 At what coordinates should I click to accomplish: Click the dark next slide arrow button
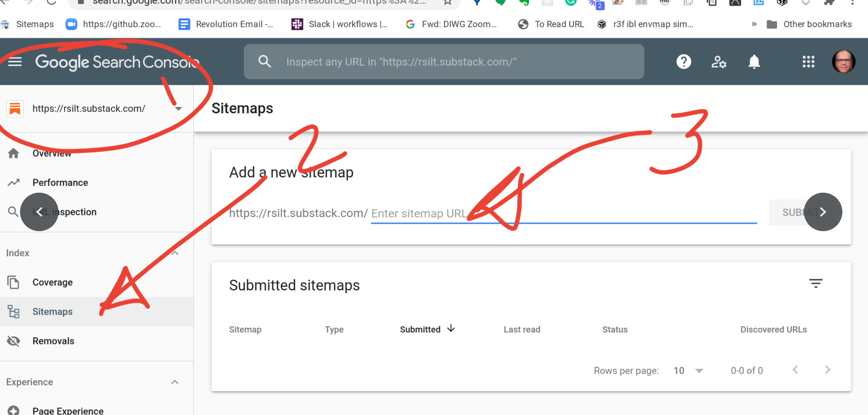coord(823,212)
